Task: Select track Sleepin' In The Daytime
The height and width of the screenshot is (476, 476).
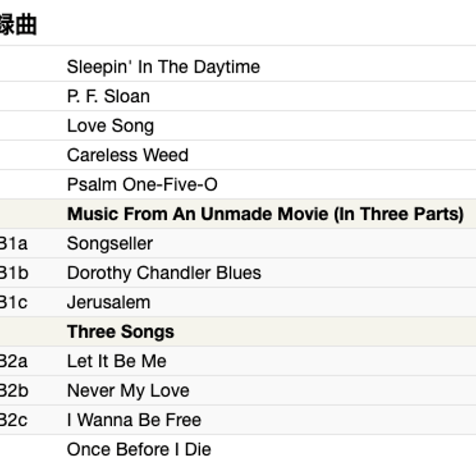Action: click(x=163, y=67)
